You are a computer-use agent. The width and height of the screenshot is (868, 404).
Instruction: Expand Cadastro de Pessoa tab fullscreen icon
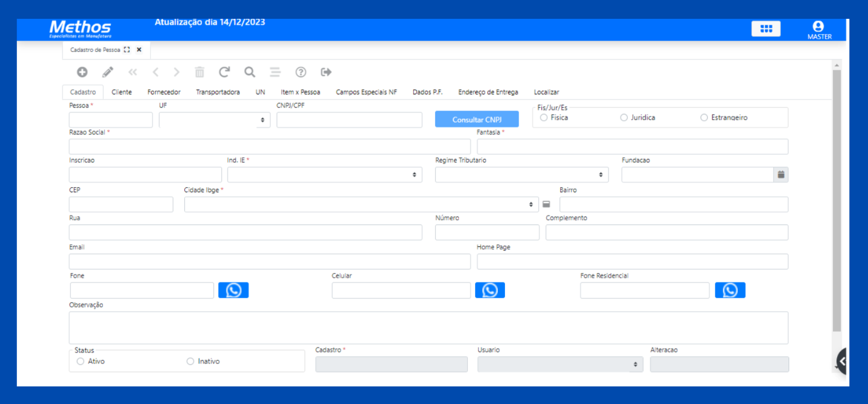point(127,50)
